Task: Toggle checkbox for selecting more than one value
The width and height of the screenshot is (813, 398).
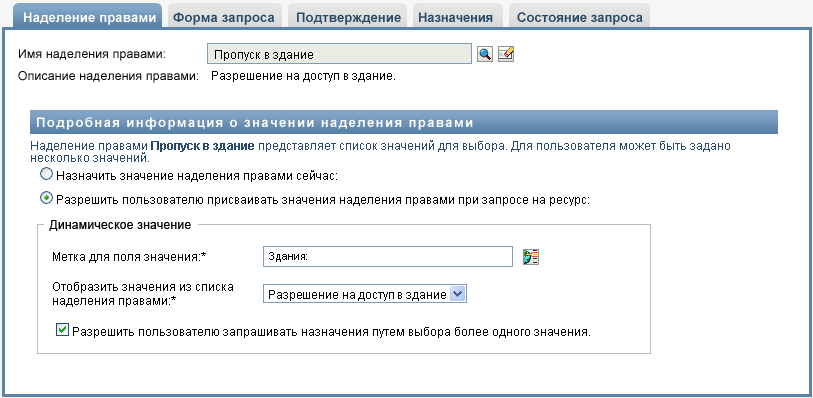Action: pyautogui.click(x=62, y=330)
